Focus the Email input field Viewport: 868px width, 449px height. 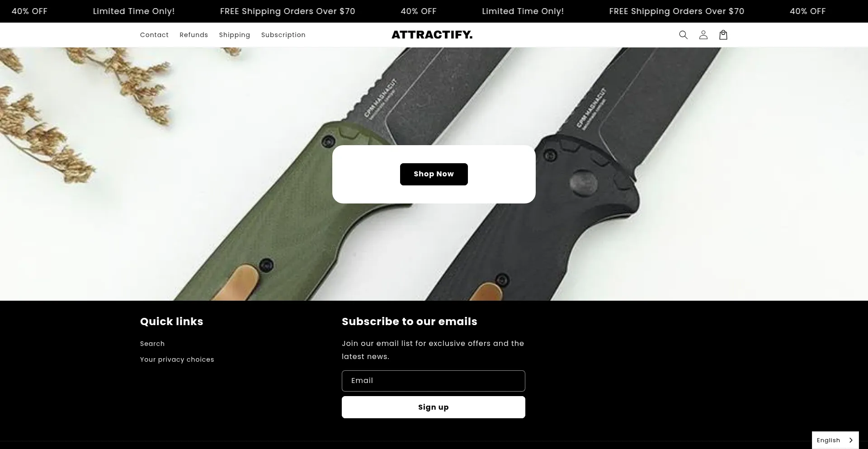point(433,381)
